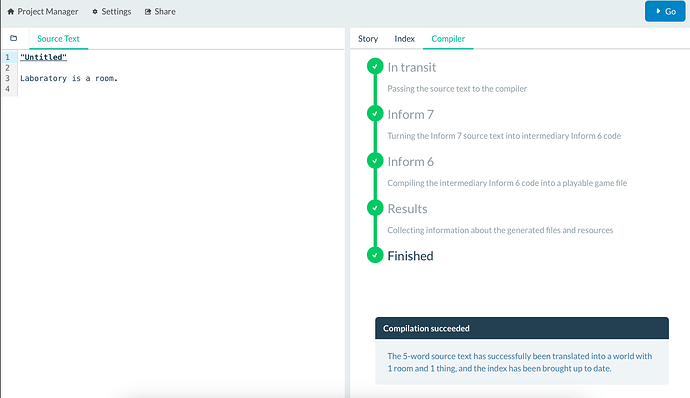Select the Compiler tab
Viewport: 690px width, 398px height.
click(448, 39)
